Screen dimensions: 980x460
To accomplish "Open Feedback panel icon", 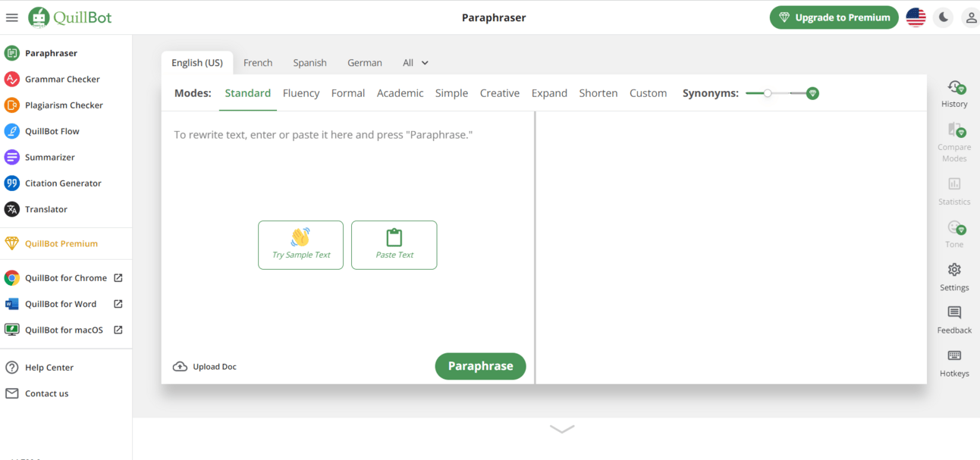I will [x=954, y=320].
